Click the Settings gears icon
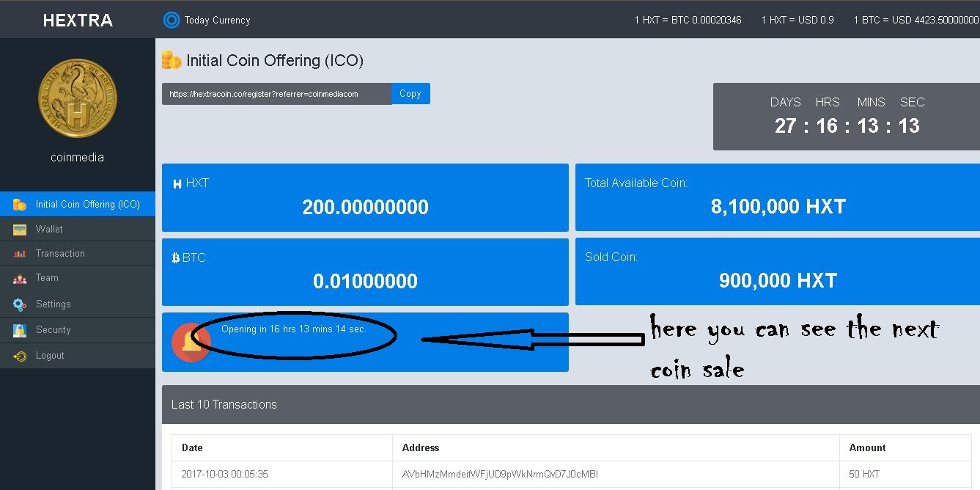The width and height of the screenshot is (980, 490). coord(20,304)
